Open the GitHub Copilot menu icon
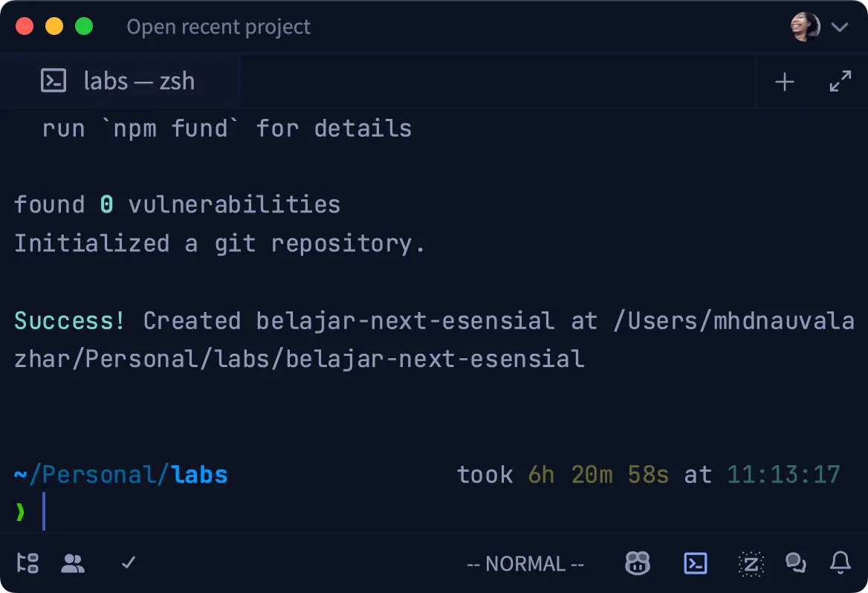The width and height of the screenshot is (868, 593). click(x=638, y=563)
